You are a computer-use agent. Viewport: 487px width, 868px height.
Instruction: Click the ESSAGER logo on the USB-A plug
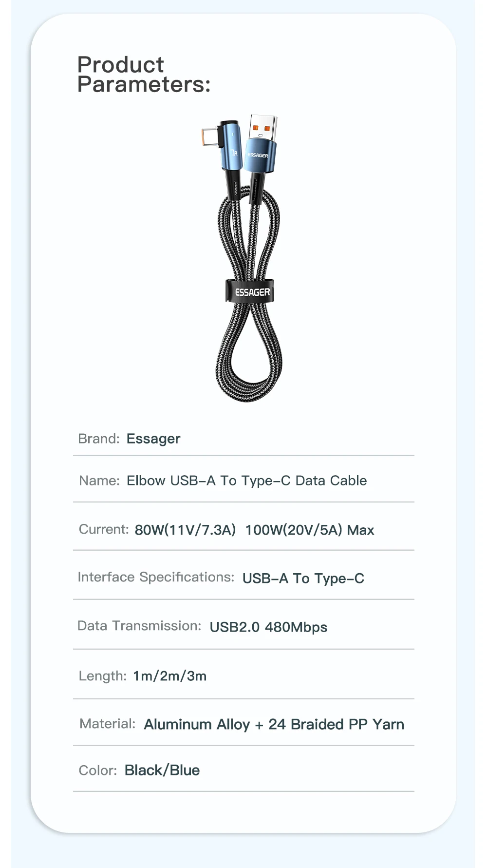258,155
